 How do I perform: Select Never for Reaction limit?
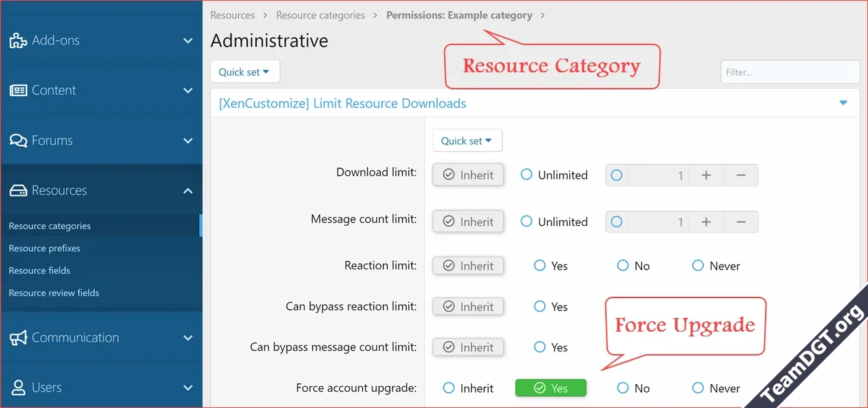(716, 266)
